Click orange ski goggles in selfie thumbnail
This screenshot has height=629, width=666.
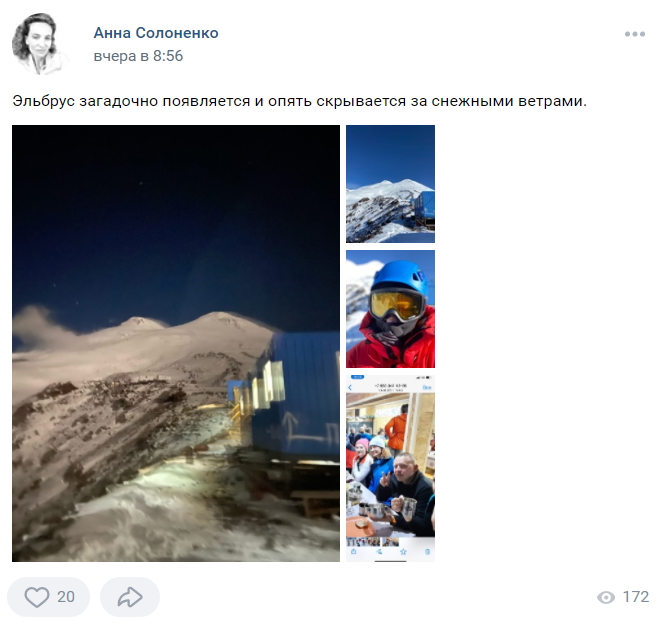coord(396,305)
